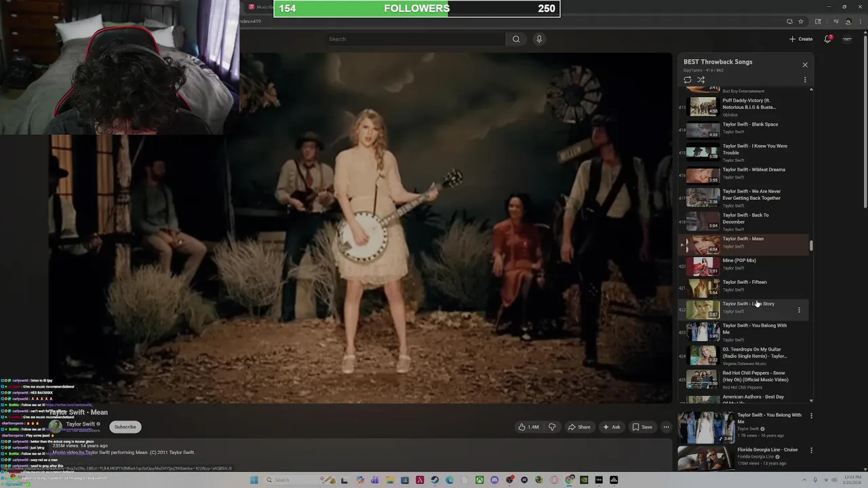Select Red Hot Chili Peppers - Snow
This screenshot has height=488, width=868.
(x=744, y=380)
